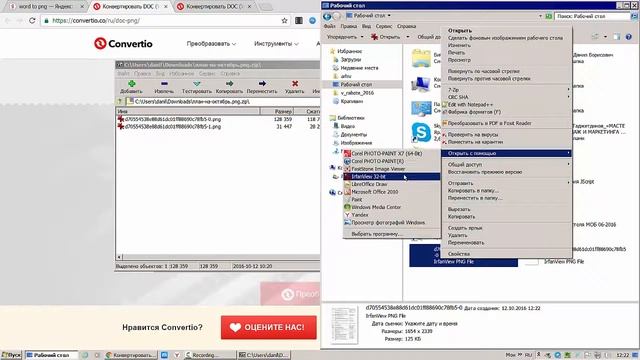Choose FastStone Image Viewer
640x360 pixels.
pyautogui.click(x=391, y=169)
